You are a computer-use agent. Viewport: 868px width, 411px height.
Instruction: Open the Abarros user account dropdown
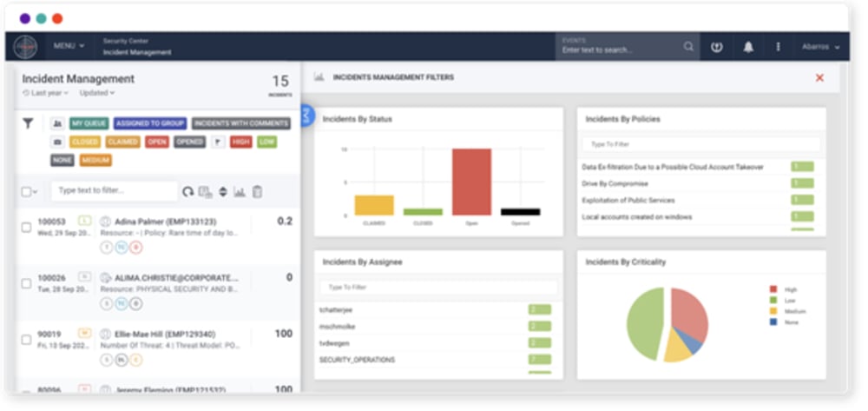pyautogui.click(x=820, y=47)
